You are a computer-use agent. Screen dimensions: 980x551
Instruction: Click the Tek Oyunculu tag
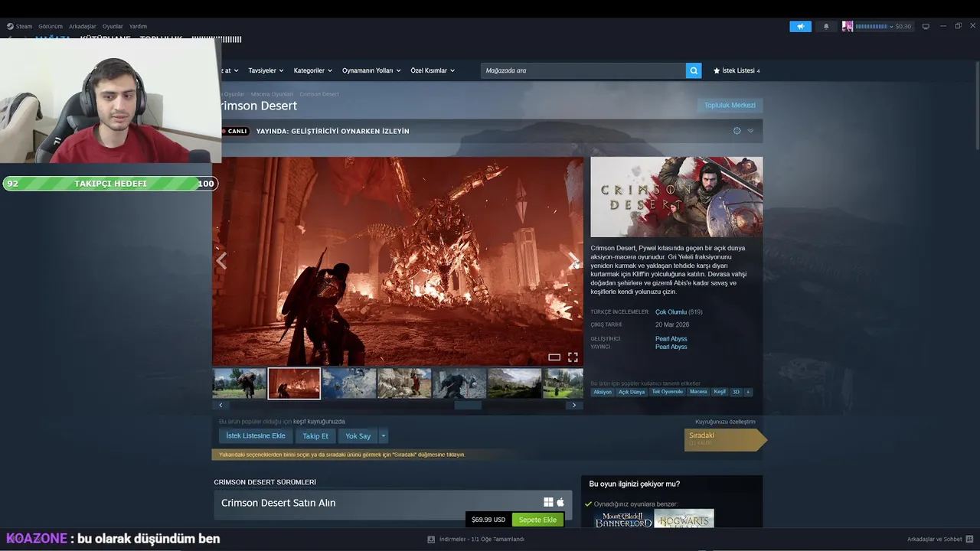(x=667, y=392)
